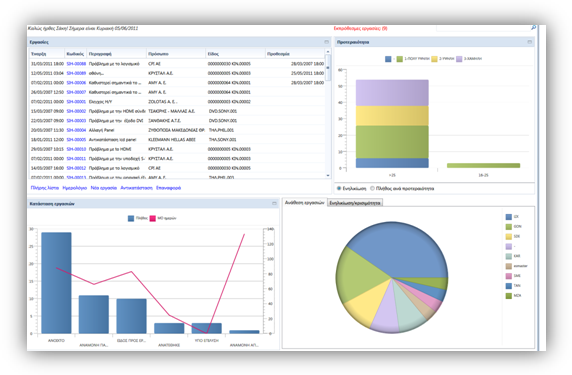Sort by the Περιγραφή column header
Viewport: 572px width, 375px height.
pos(116,54)
